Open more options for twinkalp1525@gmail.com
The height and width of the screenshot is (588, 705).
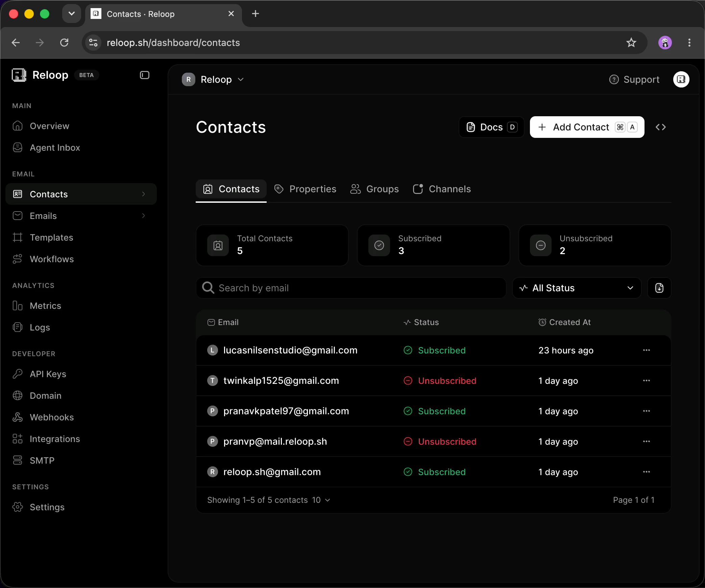coord(646,381)
